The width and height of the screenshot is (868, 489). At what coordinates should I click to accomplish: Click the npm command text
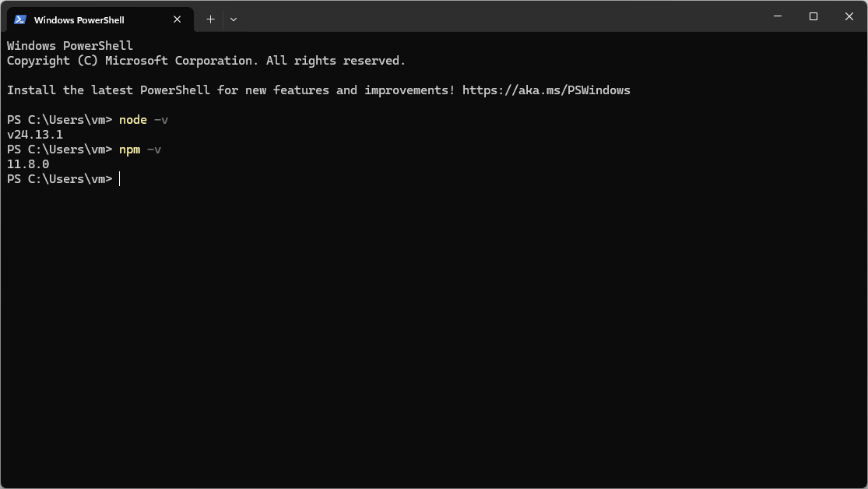(x=129, y=149)
